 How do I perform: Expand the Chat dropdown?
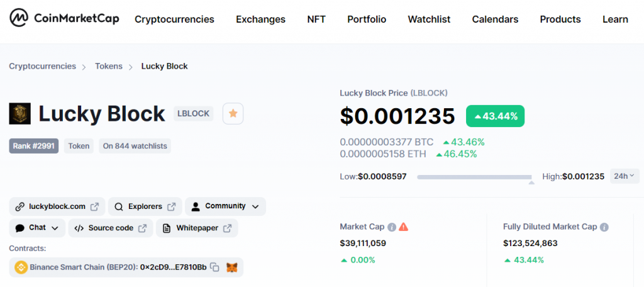coord(37,228)
